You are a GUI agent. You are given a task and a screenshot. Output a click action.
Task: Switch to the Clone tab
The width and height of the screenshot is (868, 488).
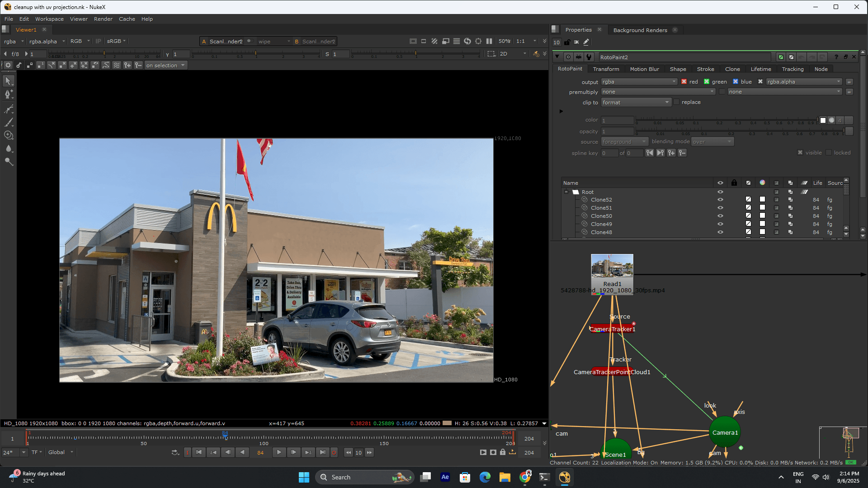(x=732, y=69)
